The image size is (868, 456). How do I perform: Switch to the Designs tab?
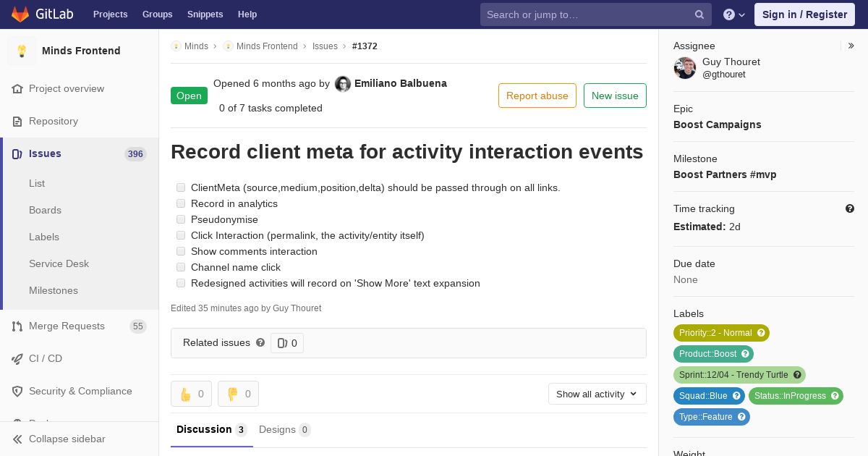pyautogui.click(x=284, y=430)
